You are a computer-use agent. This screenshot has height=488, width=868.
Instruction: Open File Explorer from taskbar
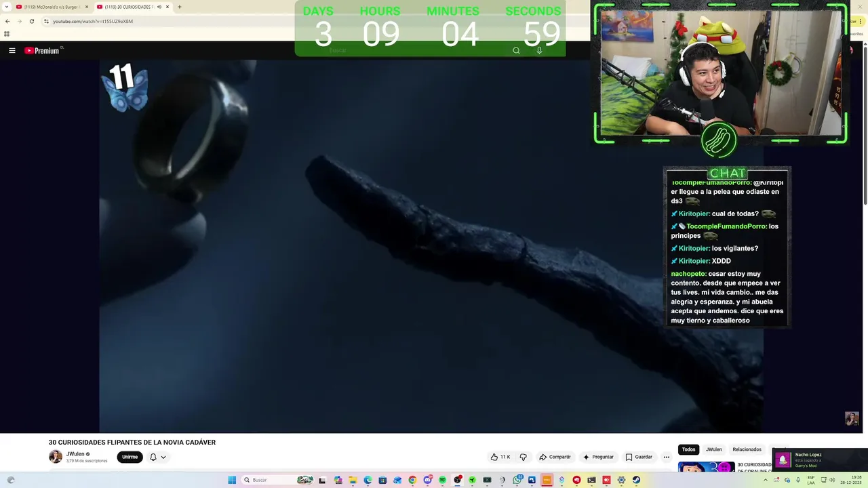[353, 480]
